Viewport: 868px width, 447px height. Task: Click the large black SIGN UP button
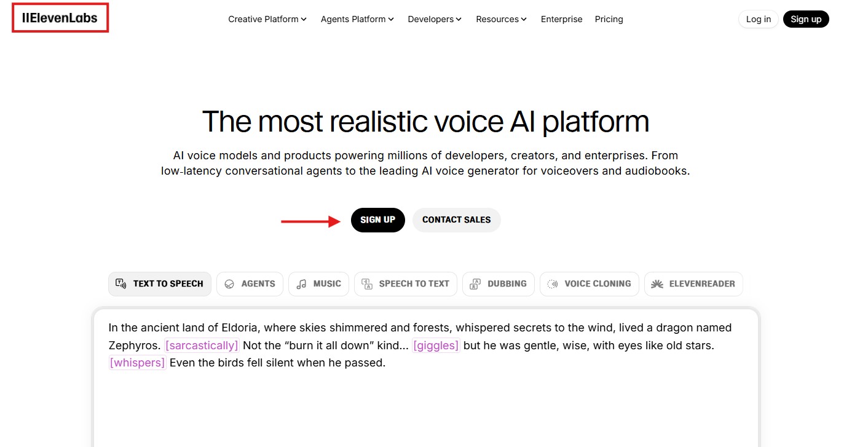(377, 220)
